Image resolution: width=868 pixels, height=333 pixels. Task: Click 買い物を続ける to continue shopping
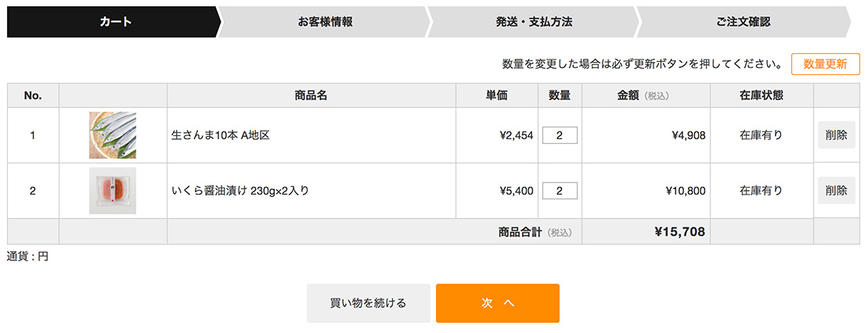(369, 303)
